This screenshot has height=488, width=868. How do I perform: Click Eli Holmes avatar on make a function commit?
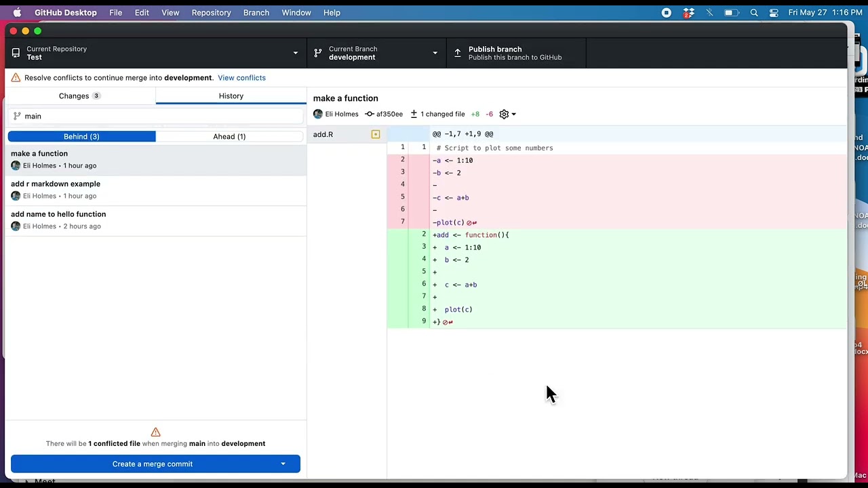[x=16, y=165]
